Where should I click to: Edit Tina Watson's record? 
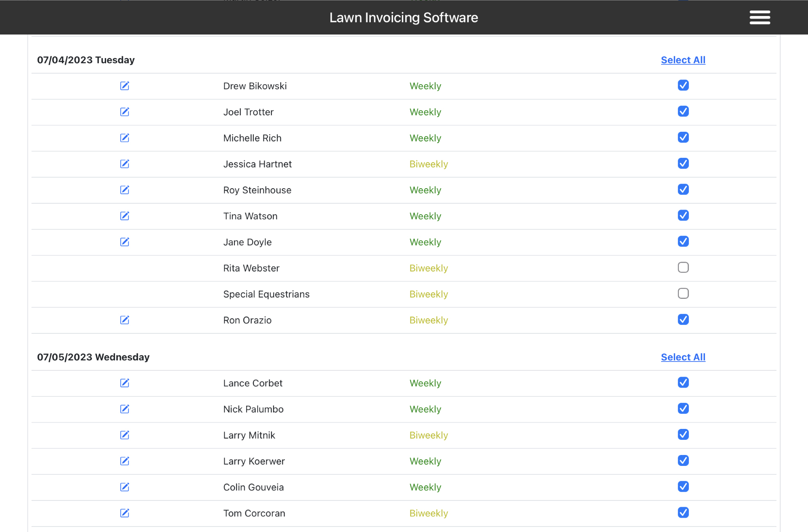coord(125,216)
